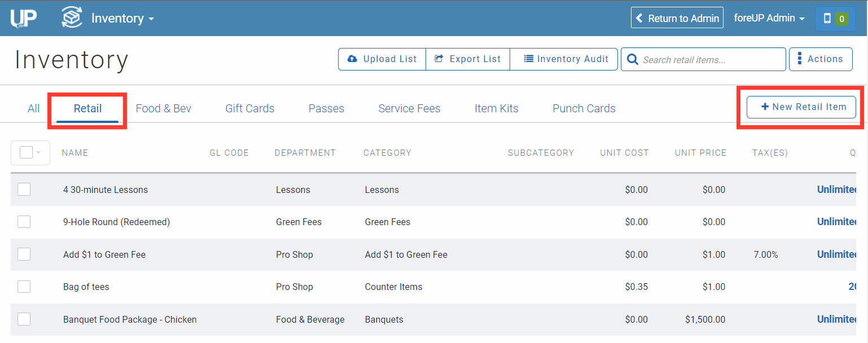Viewport: 868px width, 343px height.
Task: Open Actions three-dot menu icon
Action: (800, 59)
